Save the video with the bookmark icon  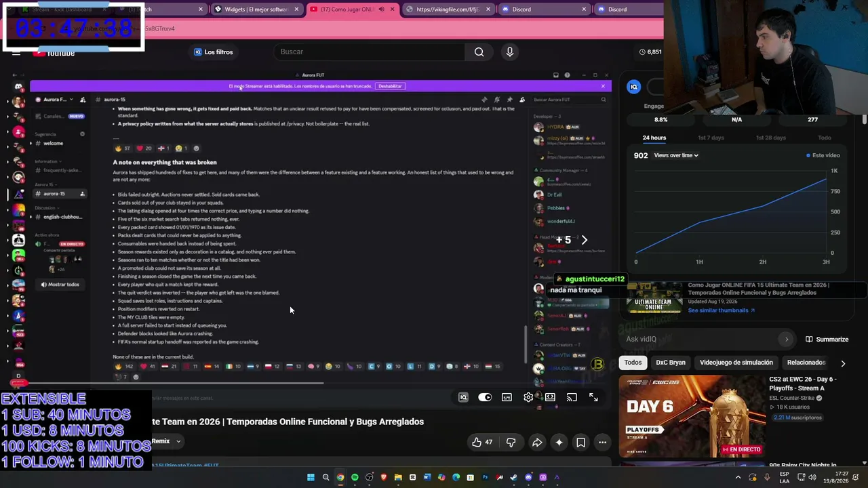pos(580,443)
